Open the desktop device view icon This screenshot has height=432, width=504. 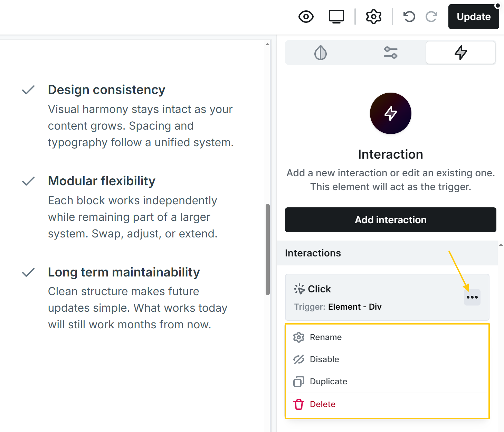336,17
